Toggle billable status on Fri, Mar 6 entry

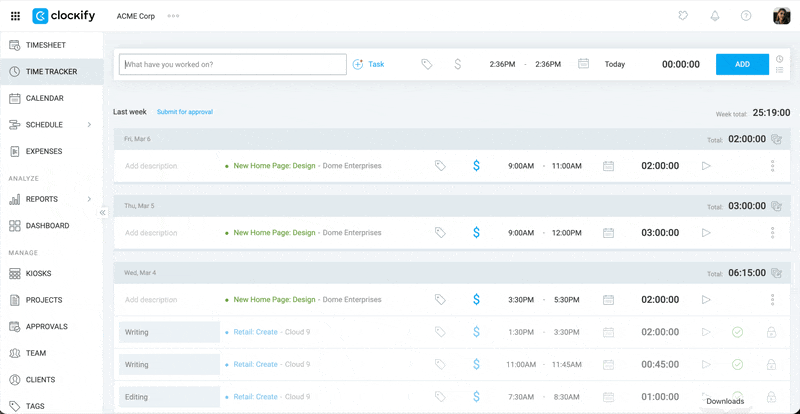(x=476, y=166)
